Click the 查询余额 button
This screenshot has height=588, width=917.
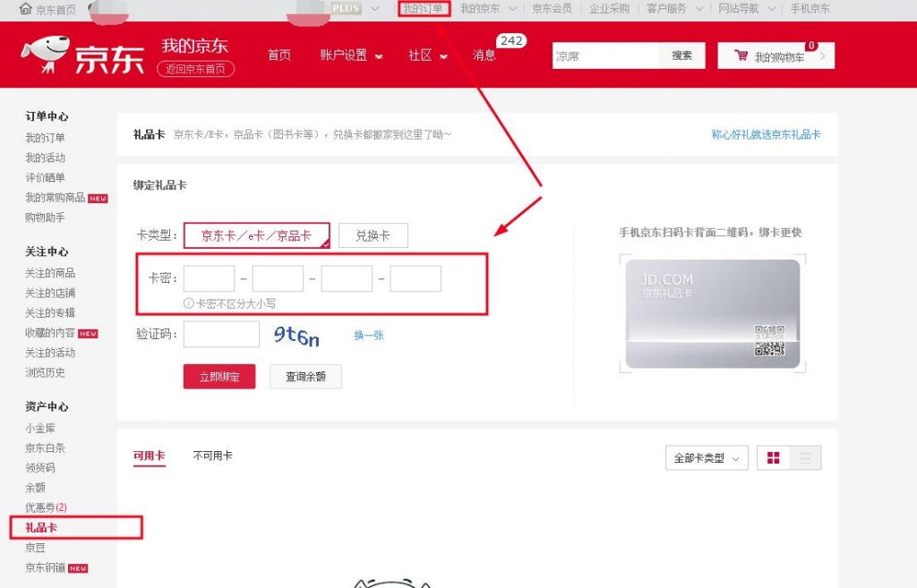tap(305, 377)
